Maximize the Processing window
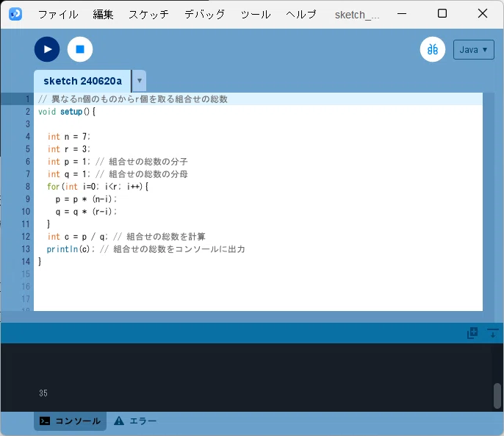This screenshot has height=436, width=504. (442, 13)
